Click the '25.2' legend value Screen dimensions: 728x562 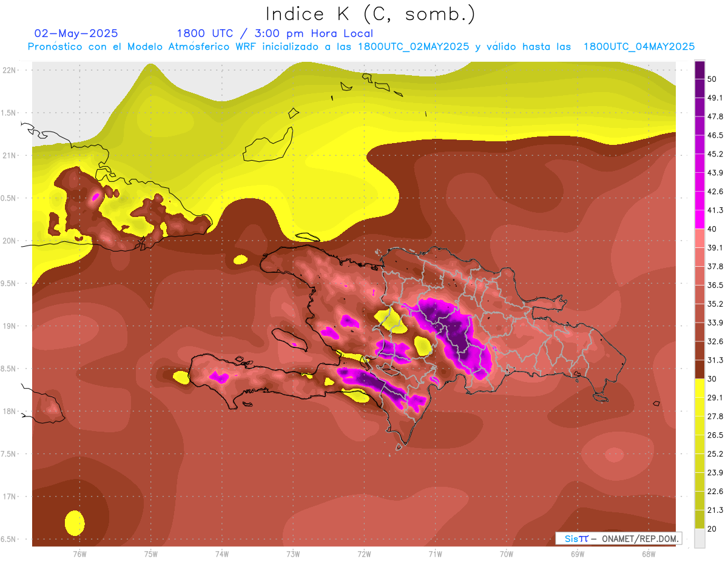[715, 454]
